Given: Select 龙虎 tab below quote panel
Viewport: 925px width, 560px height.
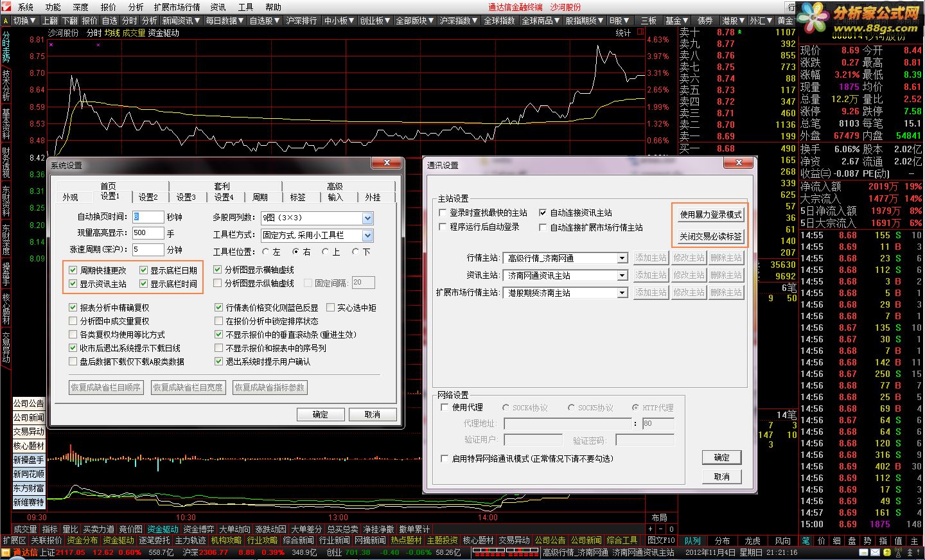Looking at the screenshot, I should (x=752, y=541).
